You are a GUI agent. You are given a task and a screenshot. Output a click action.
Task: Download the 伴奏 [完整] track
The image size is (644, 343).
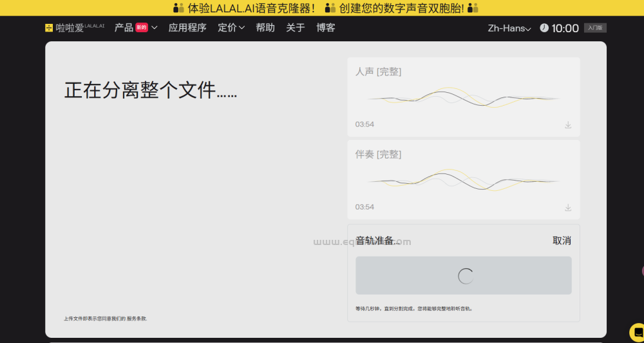tap(567, 207)
